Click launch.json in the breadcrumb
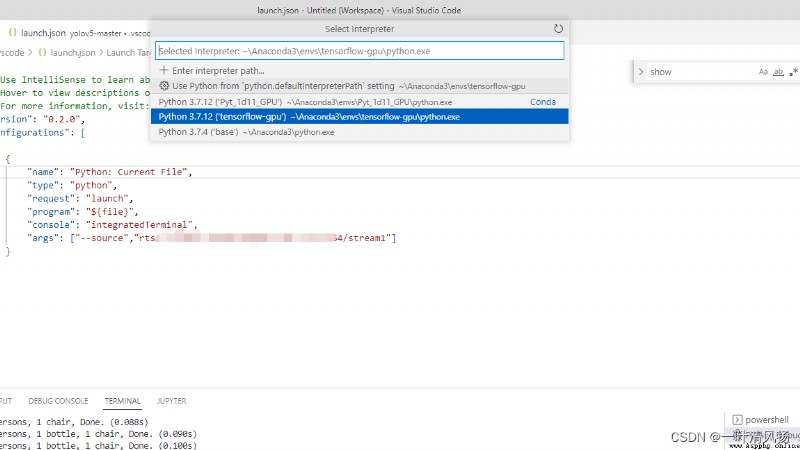This screenshot has width=800, height=450. pos(73,53)
